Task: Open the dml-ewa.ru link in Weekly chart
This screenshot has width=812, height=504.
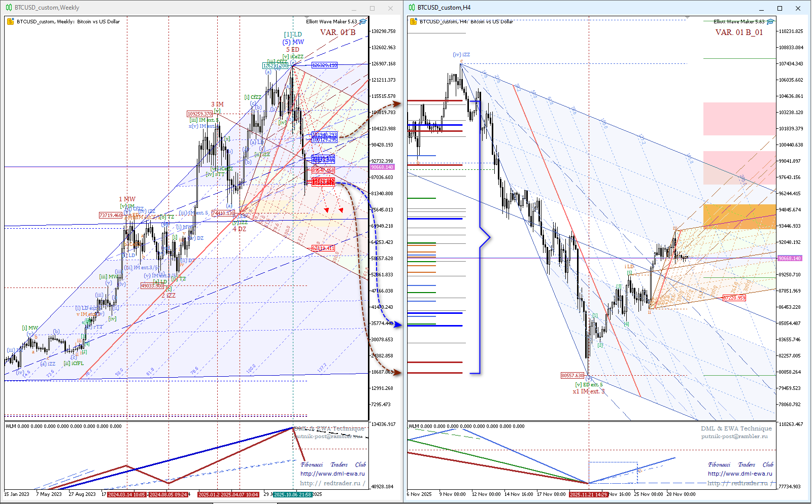Action: pyautogui.click(x=332, y=474)
